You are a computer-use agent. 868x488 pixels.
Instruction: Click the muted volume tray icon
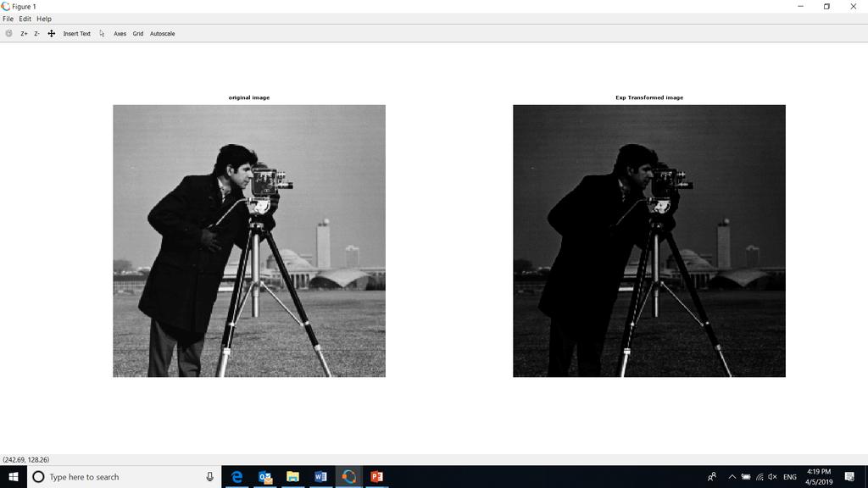click(x=773, y=477)
